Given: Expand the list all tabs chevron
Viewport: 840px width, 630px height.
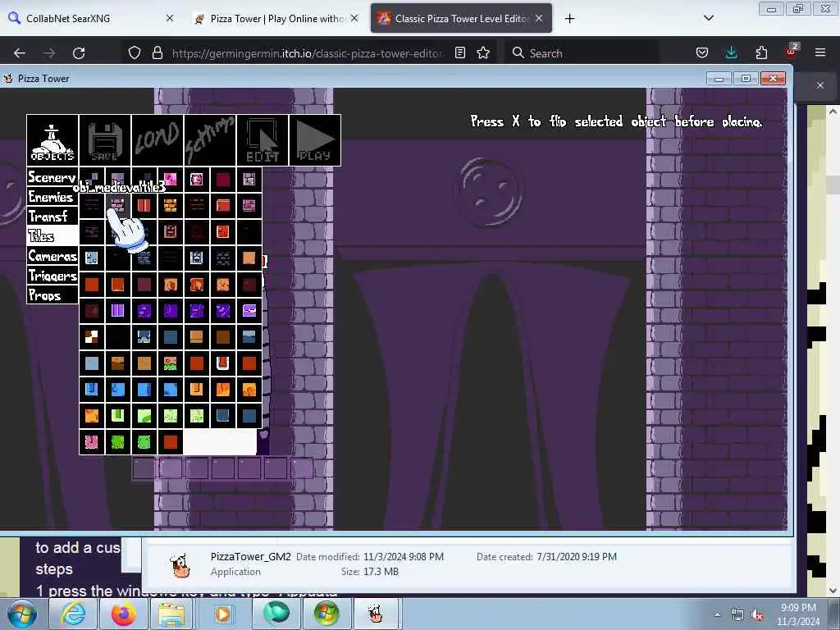Looking at the screenshot, I should 708,18.
